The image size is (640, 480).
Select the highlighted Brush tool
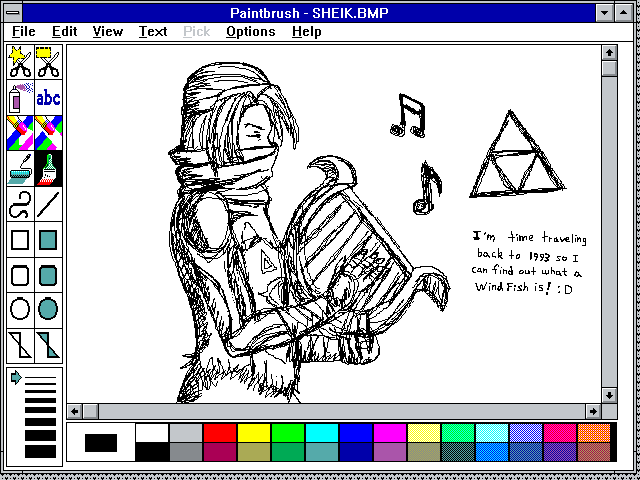pyautogui.click(x=49, y=168)
